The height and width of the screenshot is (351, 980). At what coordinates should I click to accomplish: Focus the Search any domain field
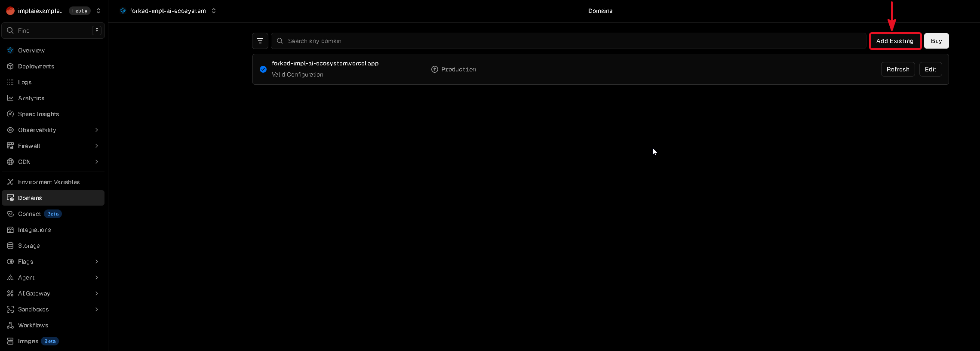[x=568, y=41]
